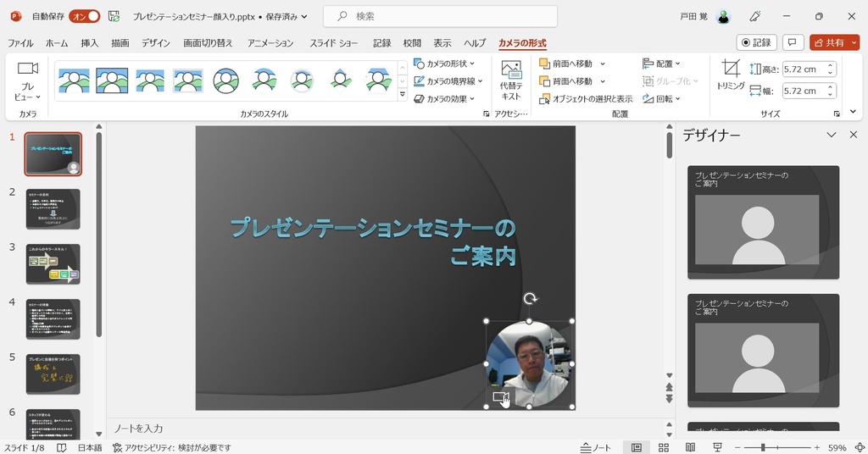Increase height value with stepper up arrow
The image size is (868, 454).
830,66
